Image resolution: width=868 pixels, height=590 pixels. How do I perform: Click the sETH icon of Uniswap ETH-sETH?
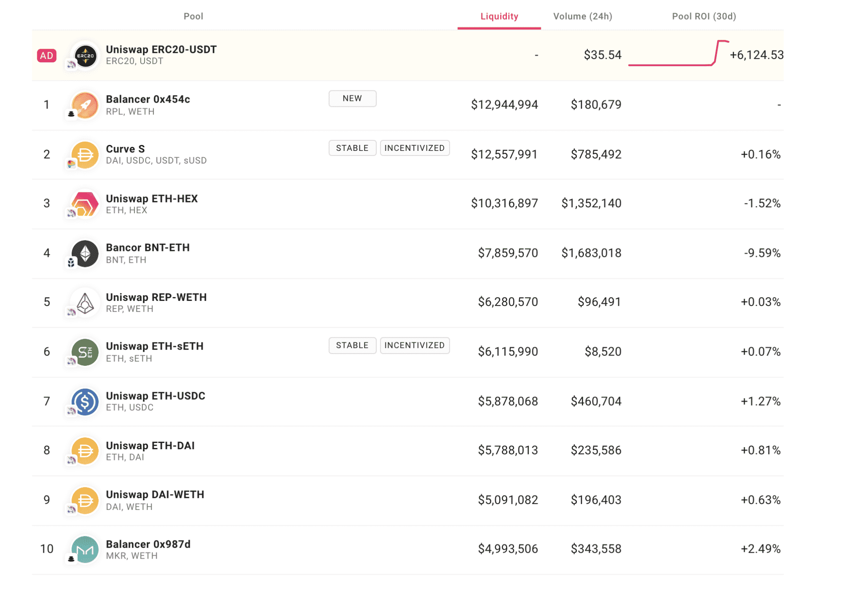(x=85, y=352)
